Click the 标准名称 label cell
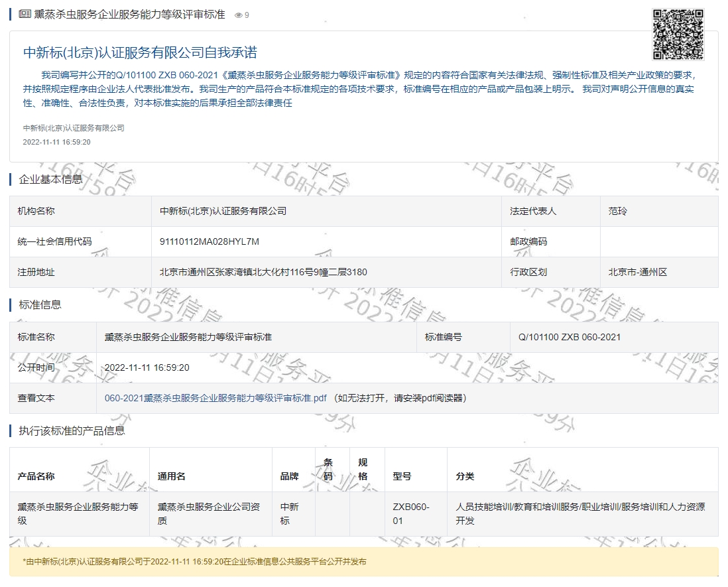Image resolution: width=728 pixels, height=587 pixels. [53, 337]
